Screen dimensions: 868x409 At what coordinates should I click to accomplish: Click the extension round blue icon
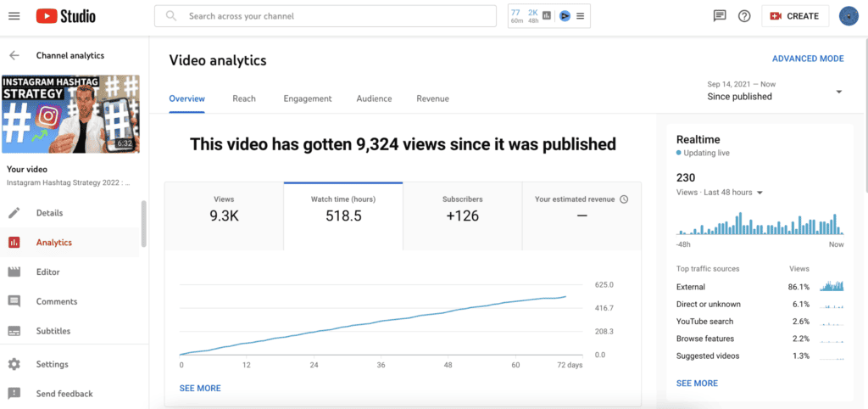click(x=564, y=16)
